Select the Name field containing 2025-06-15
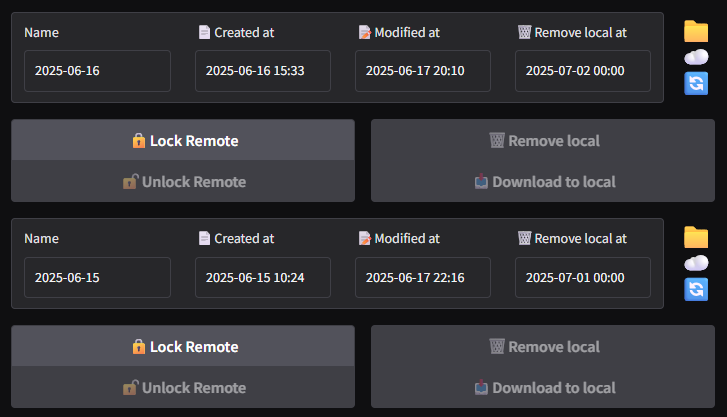This screenshot has height=417, width=727. tap(97, 277)
